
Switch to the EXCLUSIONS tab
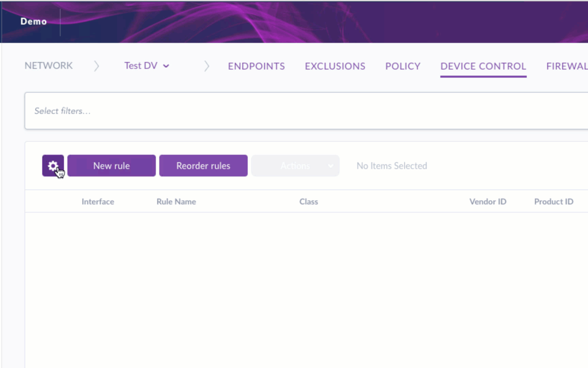click(x=335, y=66)
